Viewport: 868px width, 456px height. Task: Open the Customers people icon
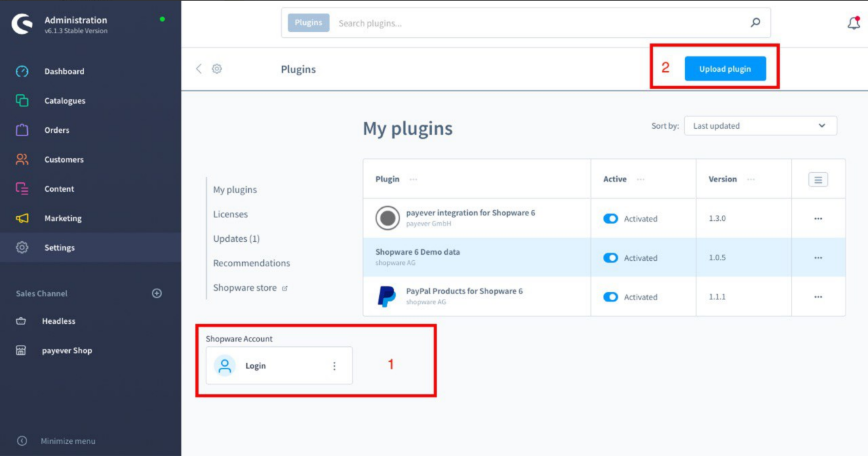tap(22, 159)
